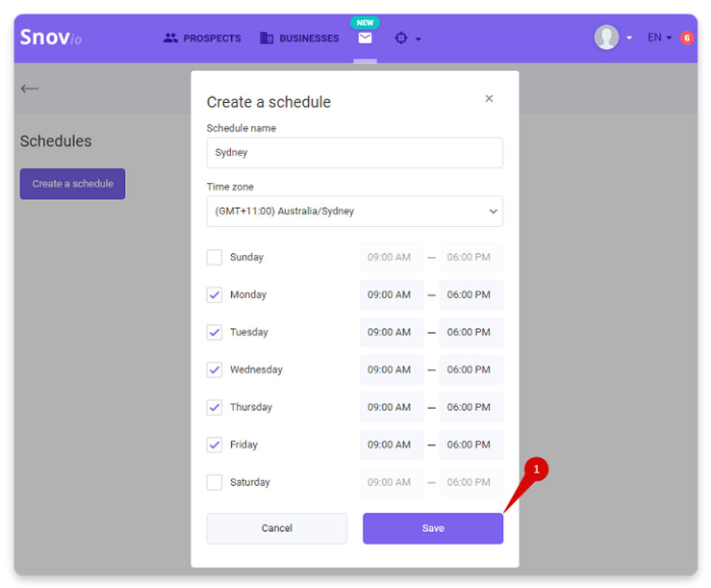Uncheck the Tuesday checkbox
711x588 pixels.
tap(215, 333)
